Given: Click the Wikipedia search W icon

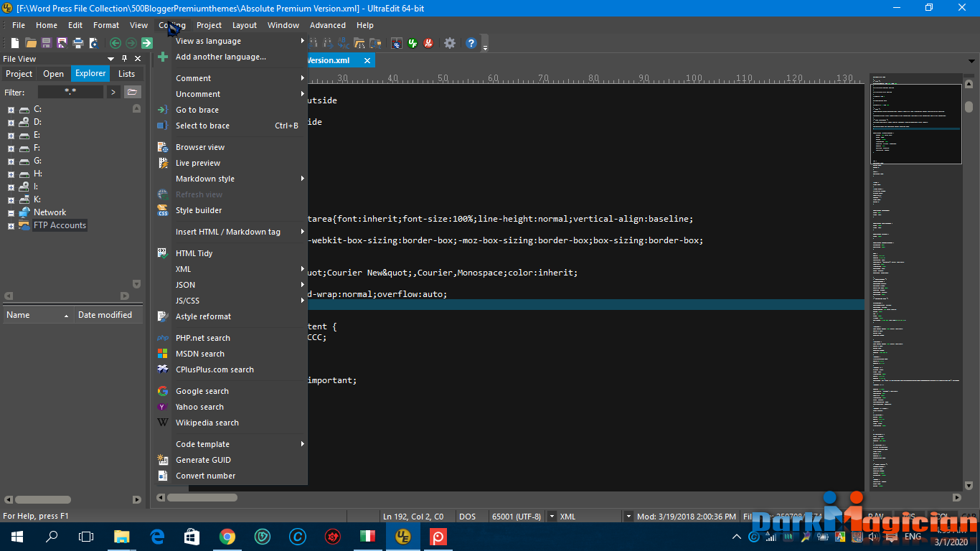Looking at the screenshot, I should tap(163, 423).
